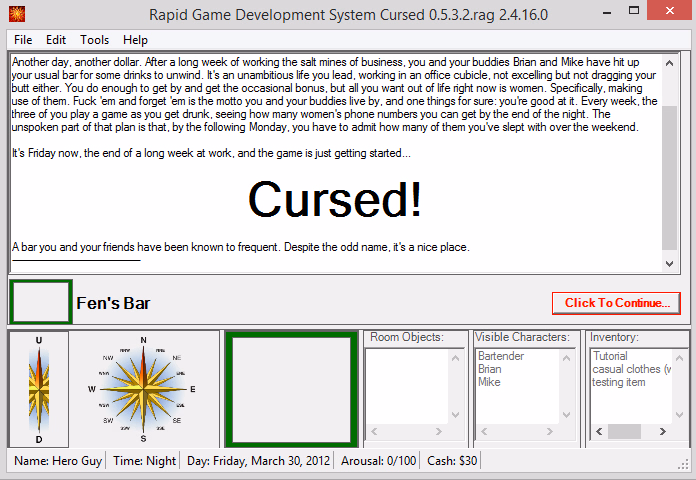Open the Tools menu

coord(95,40)
